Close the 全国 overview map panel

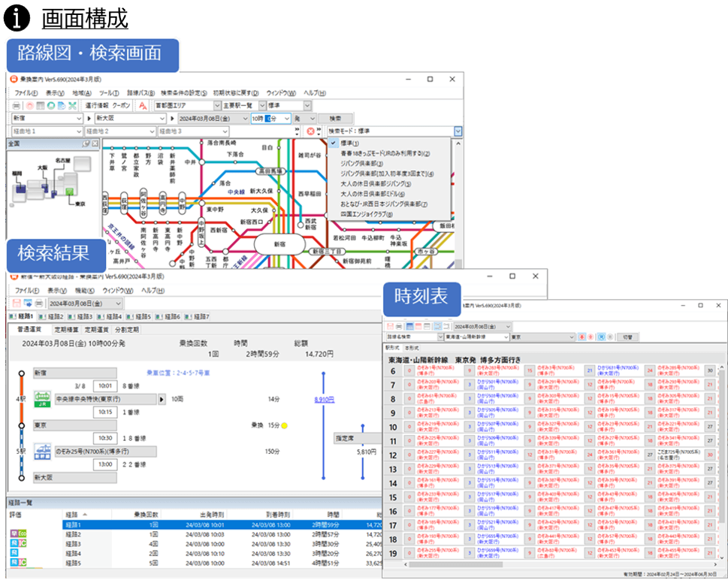(95, 143)
